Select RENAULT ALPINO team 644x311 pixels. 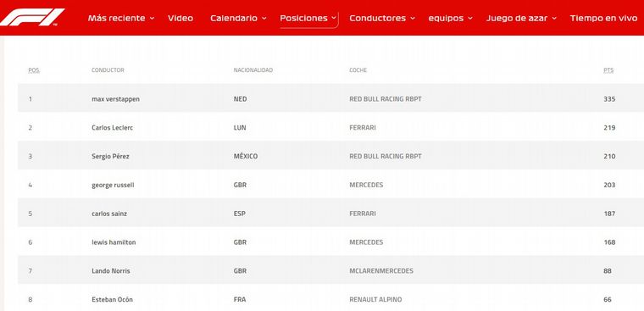click(375, 300)
